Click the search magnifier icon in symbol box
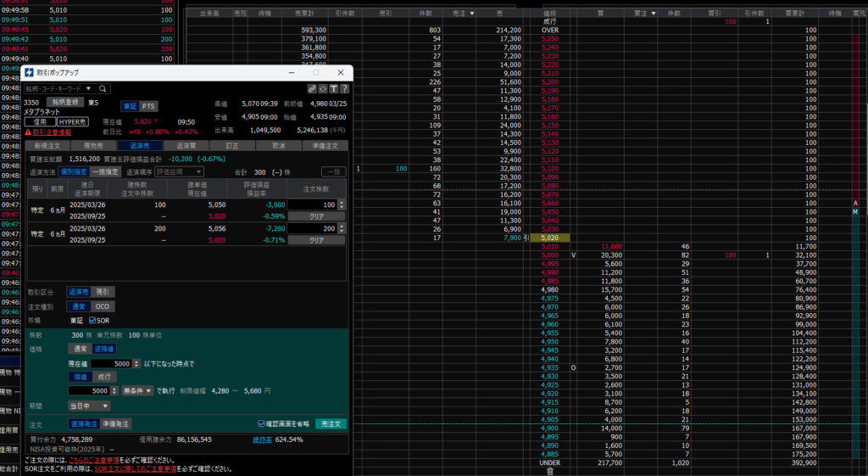 click(x=103, y=88)
